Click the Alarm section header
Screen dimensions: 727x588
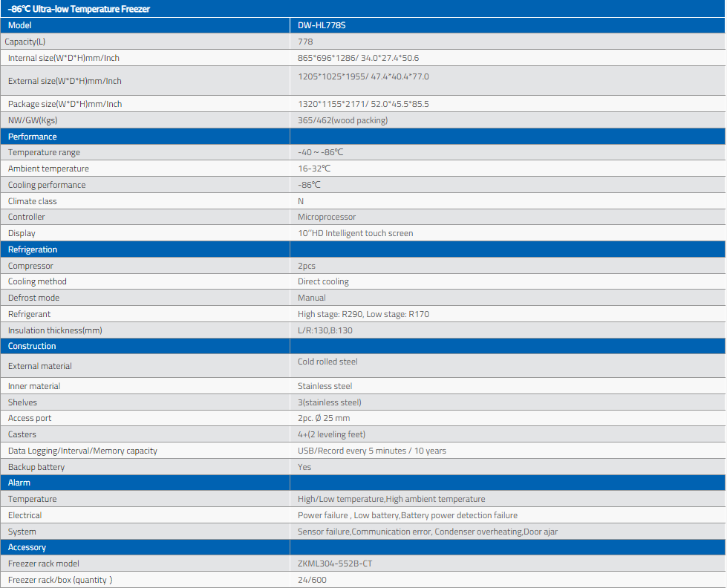pyautogui.click(x=19, y=483)
